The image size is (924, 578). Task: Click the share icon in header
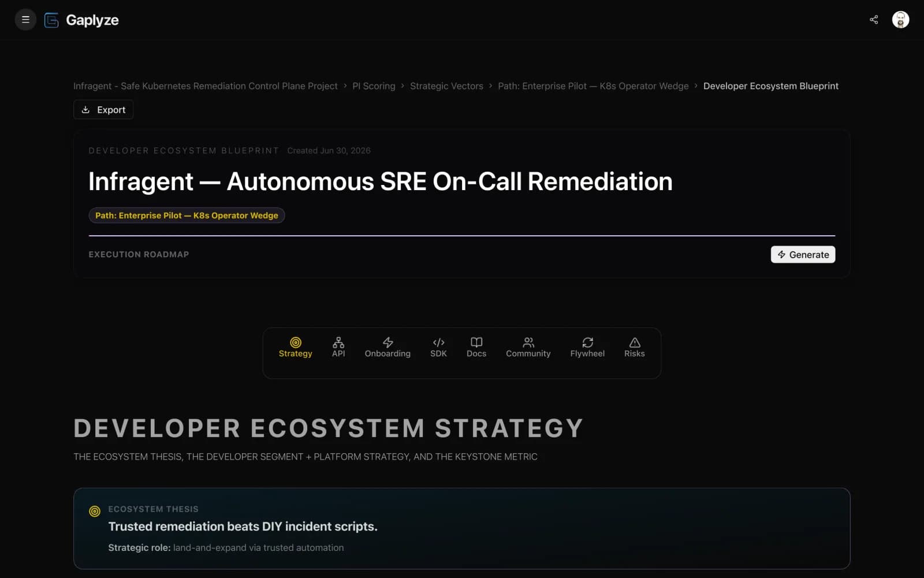pyautogui.click(x=874, y=20)
